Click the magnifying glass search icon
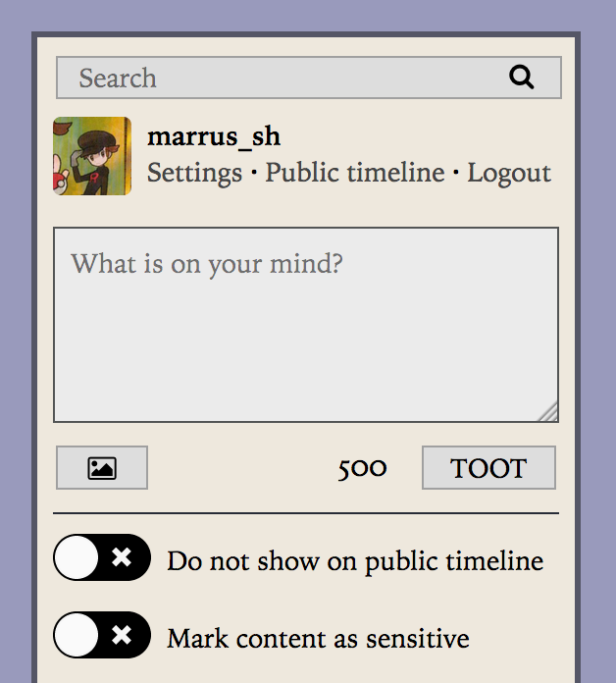The height and width of the screenshot is (683, 616). [521, 78]
